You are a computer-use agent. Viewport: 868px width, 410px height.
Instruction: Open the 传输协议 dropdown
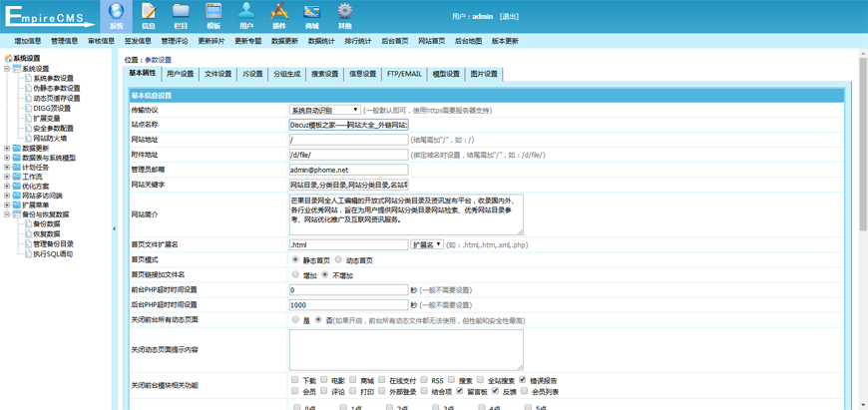[x=324, y=110]
